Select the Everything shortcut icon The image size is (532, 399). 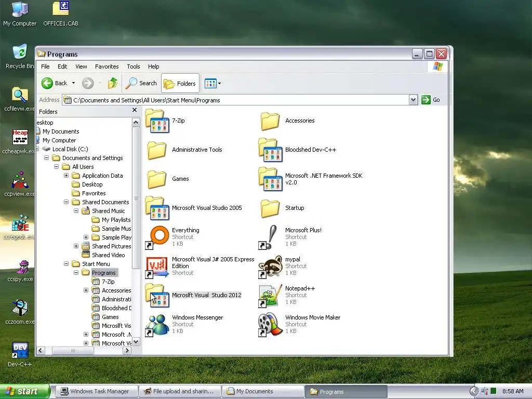pos(157,237)
